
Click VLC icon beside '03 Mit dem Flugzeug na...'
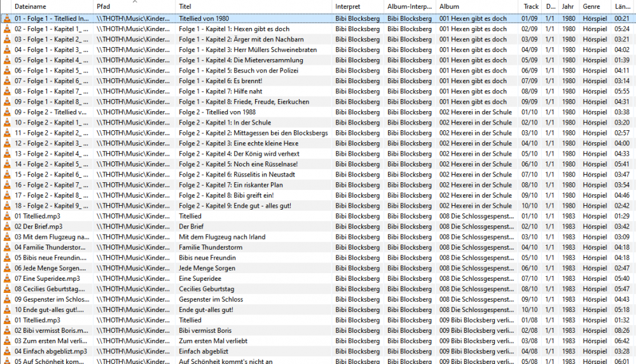pyautogui.click(x=7, y=237)
